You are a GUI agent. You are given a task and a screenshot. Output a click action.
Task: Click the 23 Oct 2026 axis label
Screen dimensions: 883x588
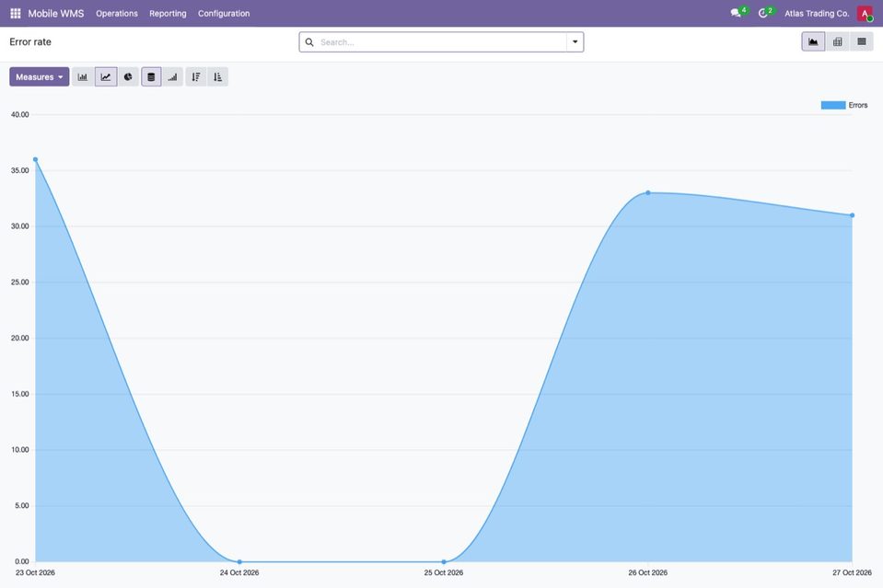pyautogui.click(x=36, y=572)
